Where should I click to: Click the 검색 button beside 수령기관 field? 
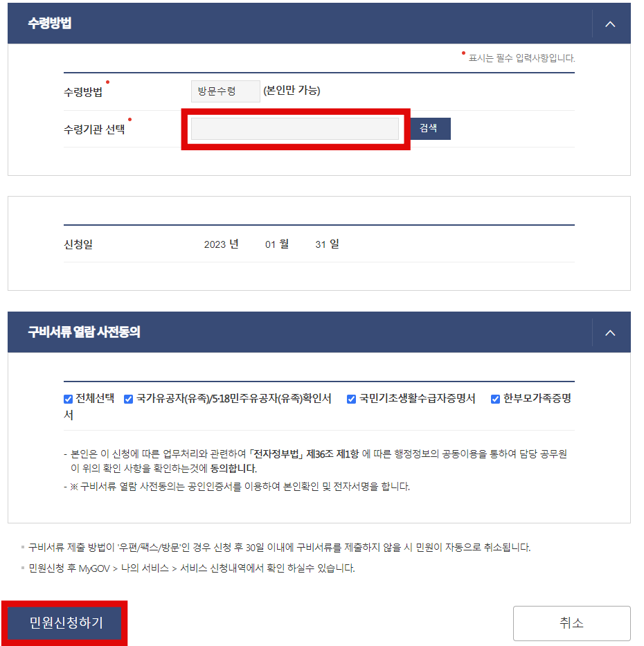coord(429,129)
